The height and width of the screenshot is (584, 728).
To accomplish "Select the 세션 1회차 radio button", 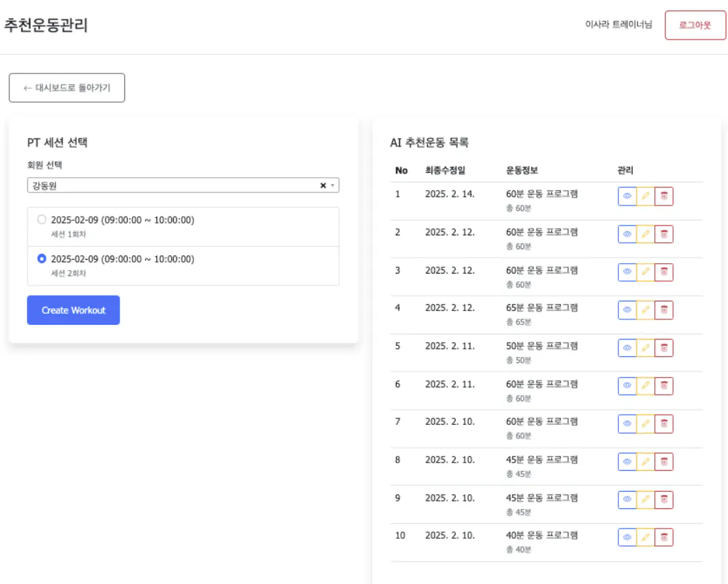I will click(42, 219).
